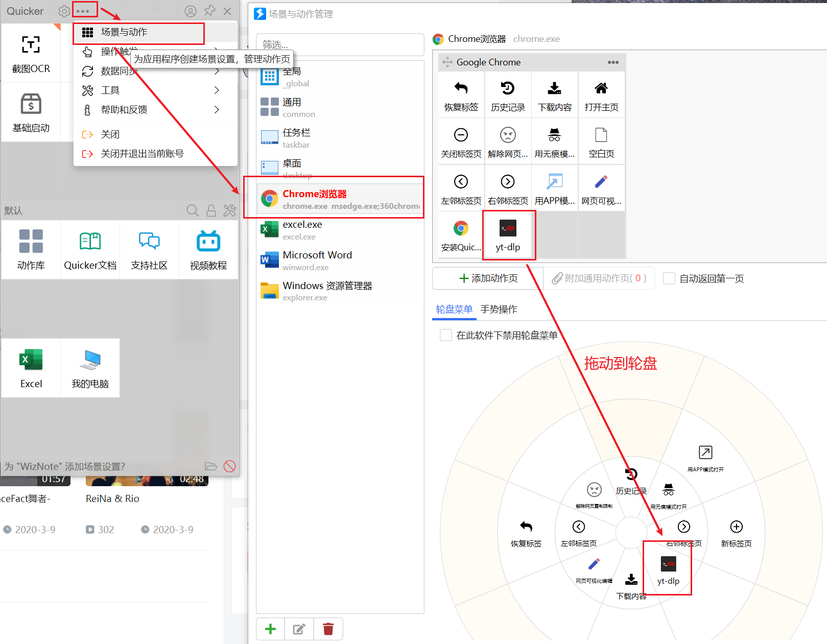827x644 pixels.
Task: Select the 通用 common scene
Action: pyautogui.click(x=340, y=107)
